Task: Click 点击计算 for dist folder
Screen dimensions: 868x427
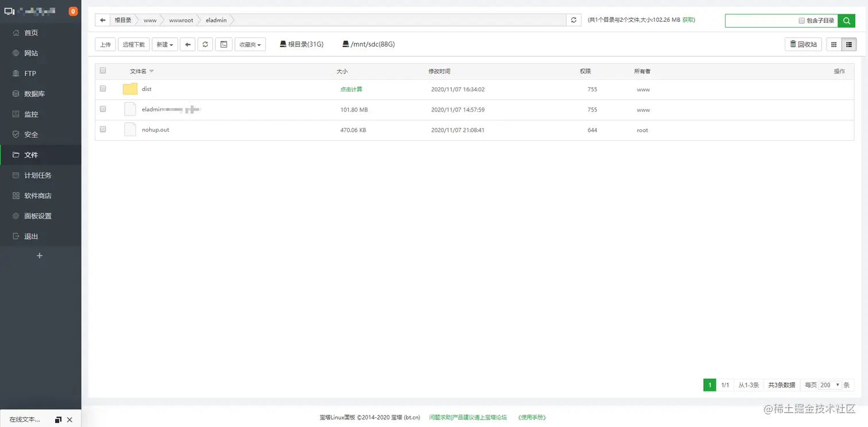Action: point(351,90)
